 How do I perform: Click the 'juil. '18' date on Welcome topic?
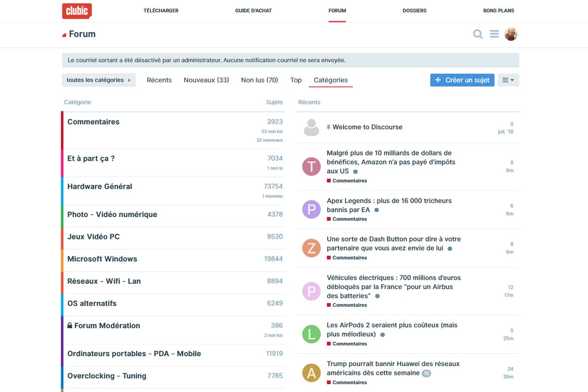pyautogui.click(x=506, y=132)
